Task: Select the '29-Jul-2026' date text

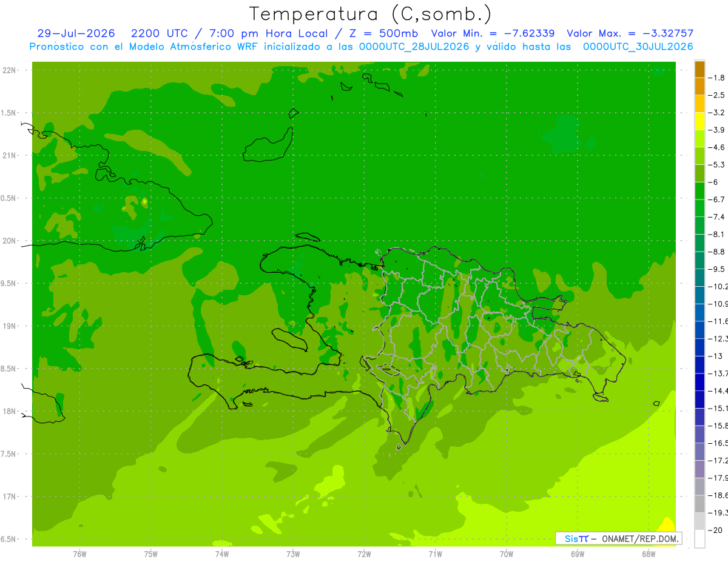Action: pos(76,33)
